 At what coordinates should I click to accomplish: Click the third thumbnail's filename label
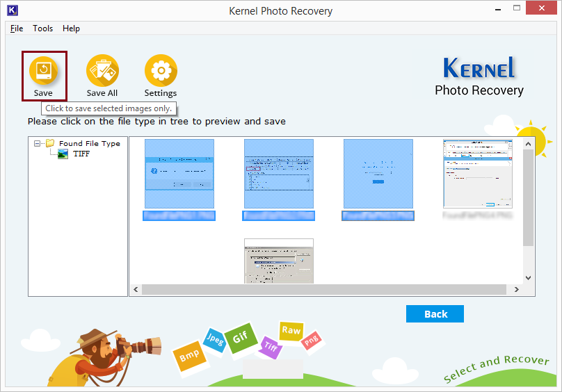point(378,215)
